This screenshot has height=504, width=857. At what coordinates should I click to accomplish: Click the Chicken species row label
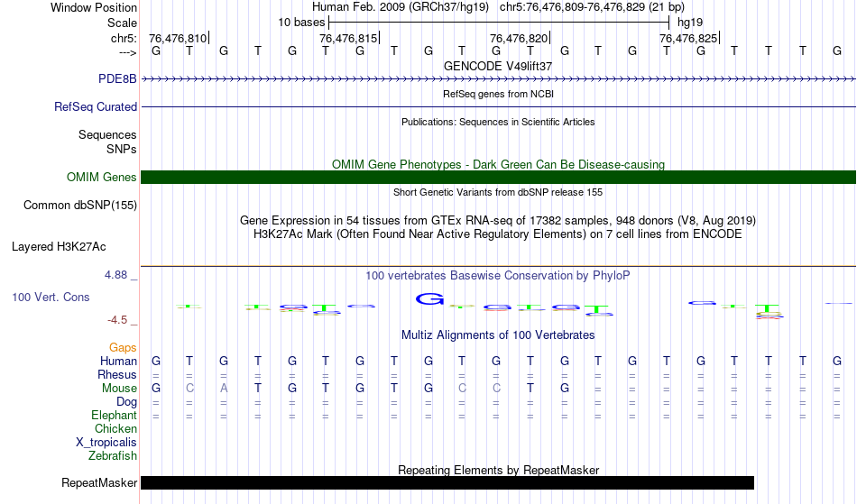pos(115,428)
